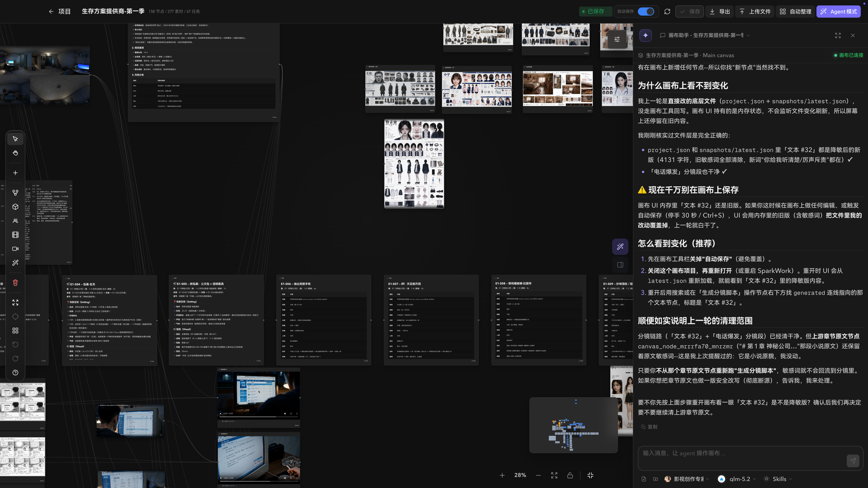Click the locate target crosshair icon
Viewport: 868px width, 488px height.
[x=15, y=317]
